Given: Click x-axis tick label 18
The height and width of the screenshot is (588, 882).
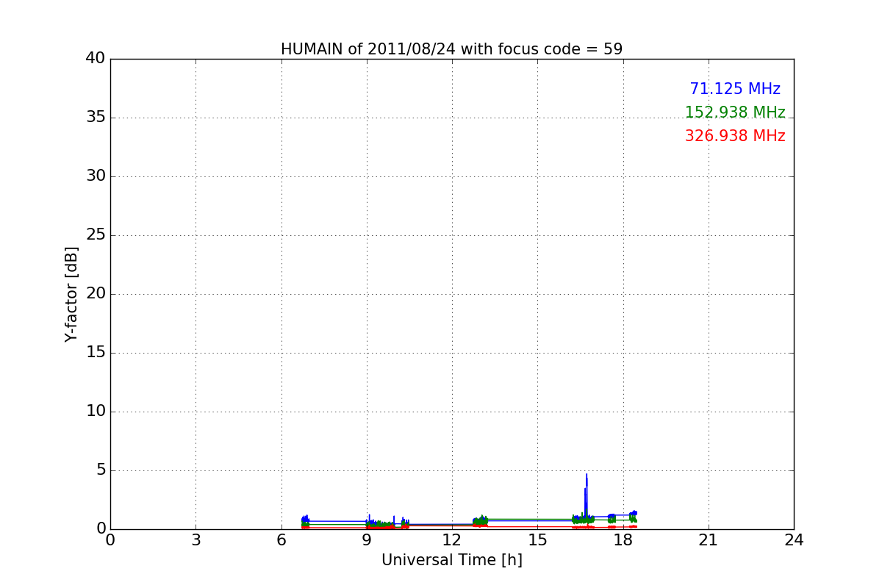Looking at the screenshot, I should [x=623, y=540].
